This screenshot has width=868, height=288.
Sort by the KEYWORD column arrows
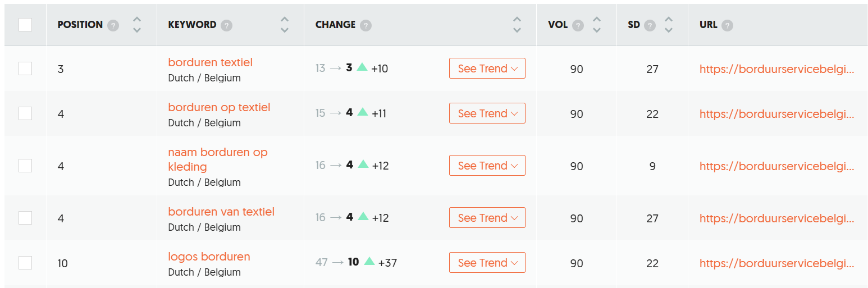[285, 25]
